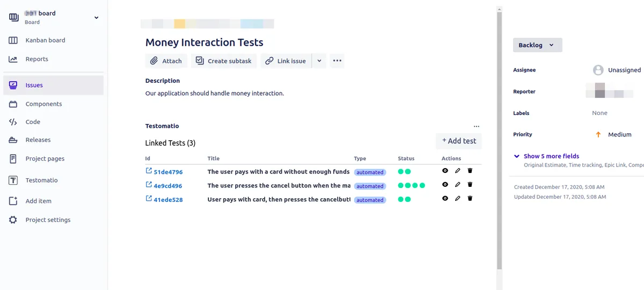Viewport: 644px width, 290px height.
Task: Edit test 41ede528 with pencil icon
Action: point(458,198)
